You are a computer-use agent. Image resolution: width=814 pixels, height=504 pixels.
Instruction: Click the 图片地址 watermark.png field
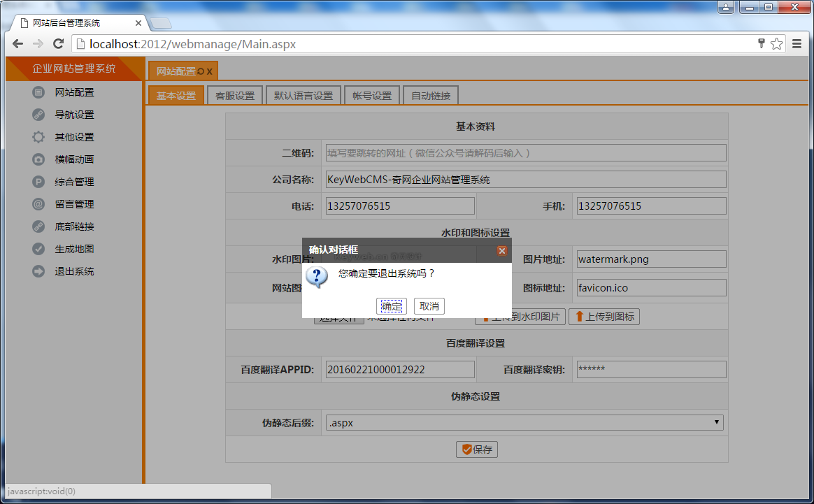652,259
